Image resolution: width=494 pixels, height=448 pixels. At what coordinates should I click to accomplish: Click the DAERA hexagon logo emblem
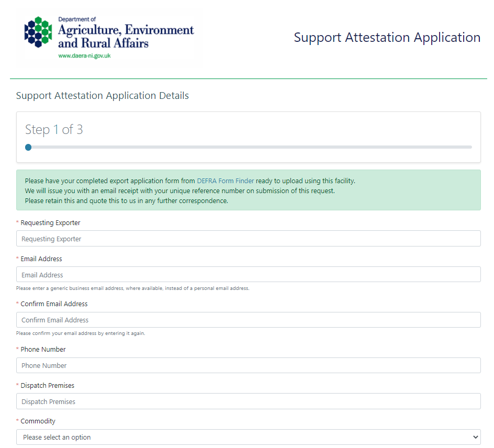(x=39, y=32)
